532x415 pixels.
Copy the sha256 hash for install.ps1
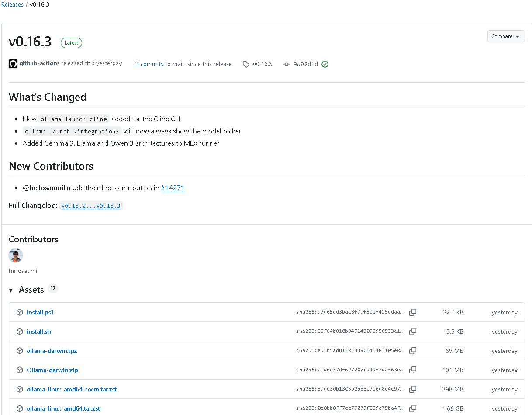click(412, 312)
